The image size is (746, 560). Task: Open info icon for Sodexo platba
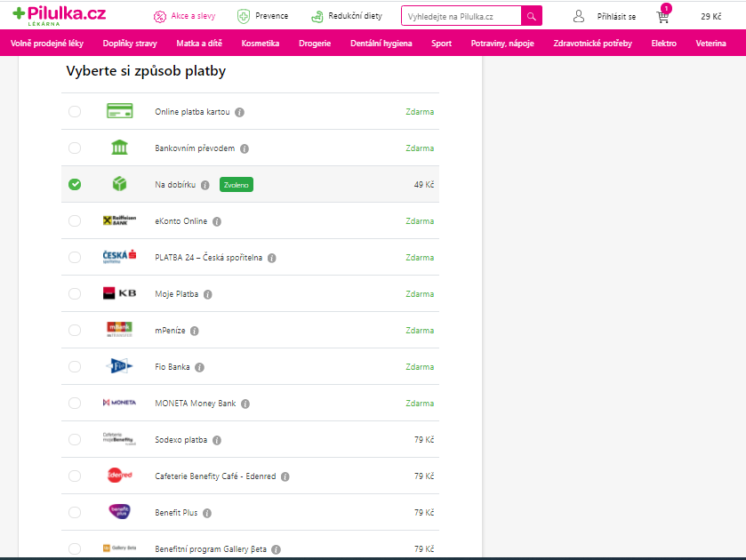(217, 440)
